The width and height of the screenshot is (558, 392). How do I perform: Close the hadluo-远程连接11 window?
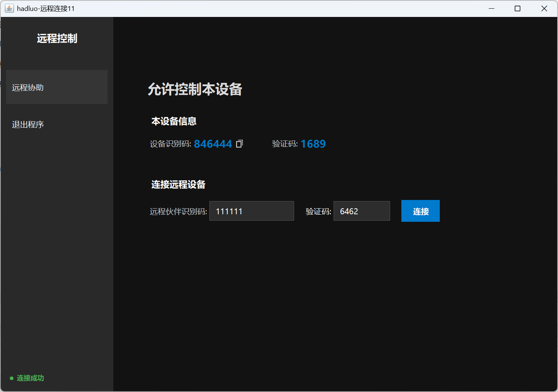point(544,8)
